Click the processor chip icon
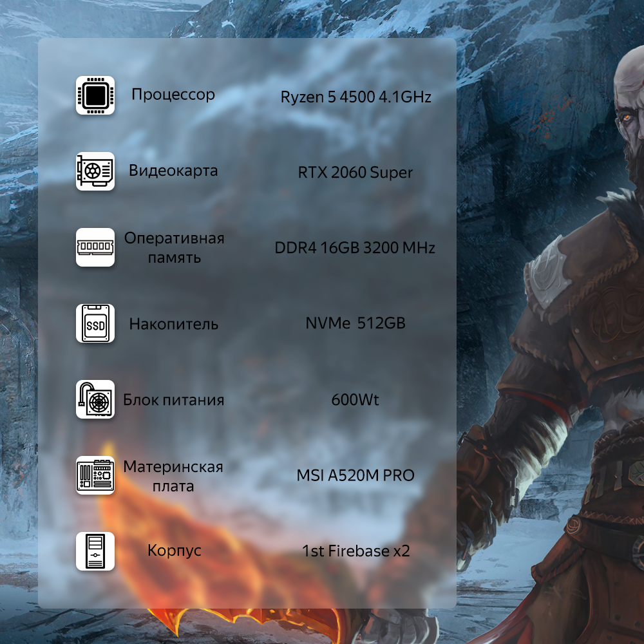This screenshot has height=644, width=644. tap(95, 95)
